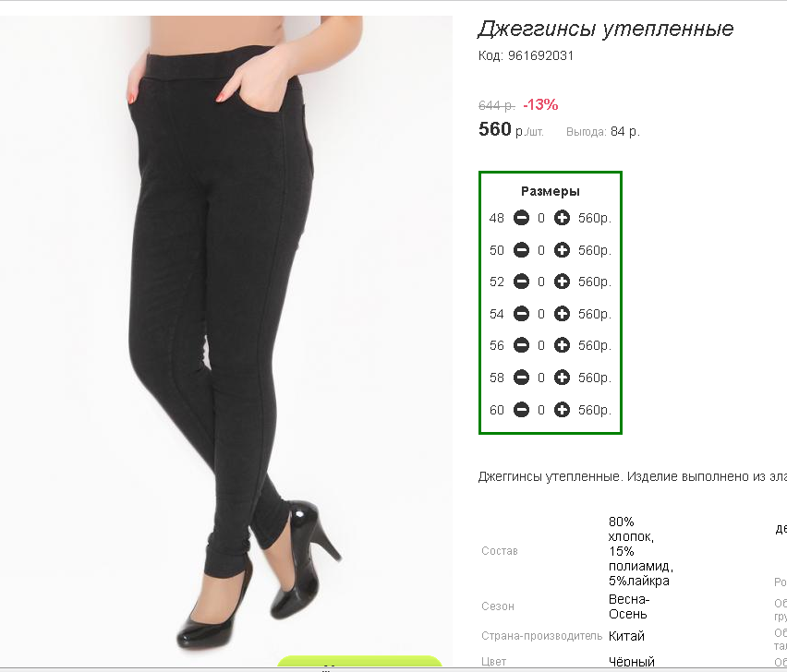Decrease quantity for size 52

coord(521,282)
